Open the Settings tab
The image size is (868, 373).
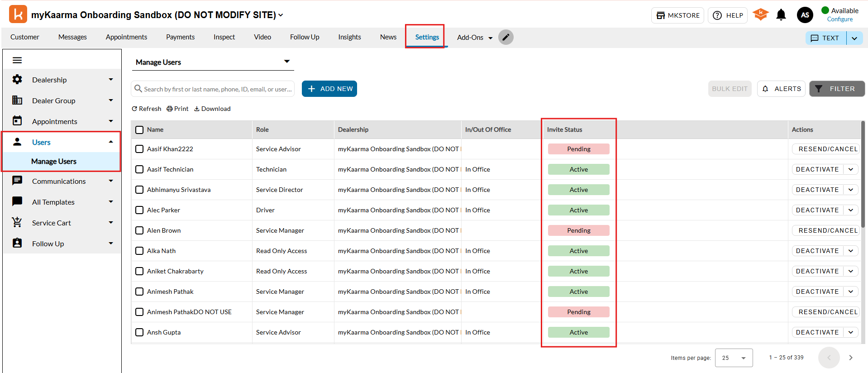[427, 37]
